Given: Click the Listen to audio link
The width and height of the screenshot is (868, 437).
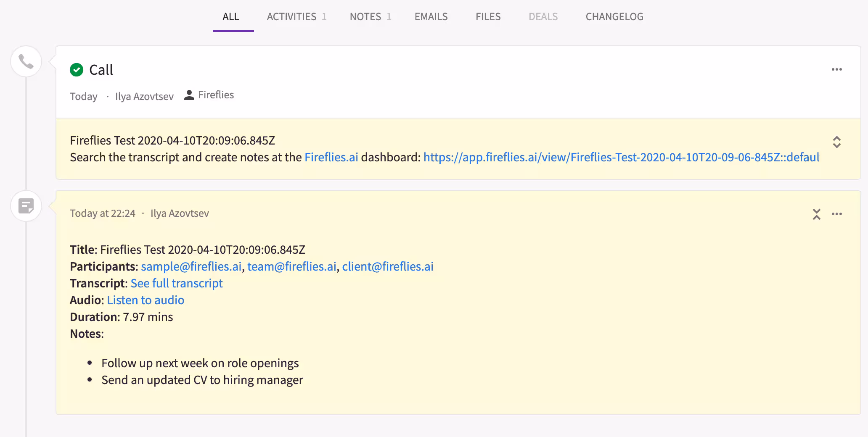Looking at the screenshot, I should tap(146, 300).
